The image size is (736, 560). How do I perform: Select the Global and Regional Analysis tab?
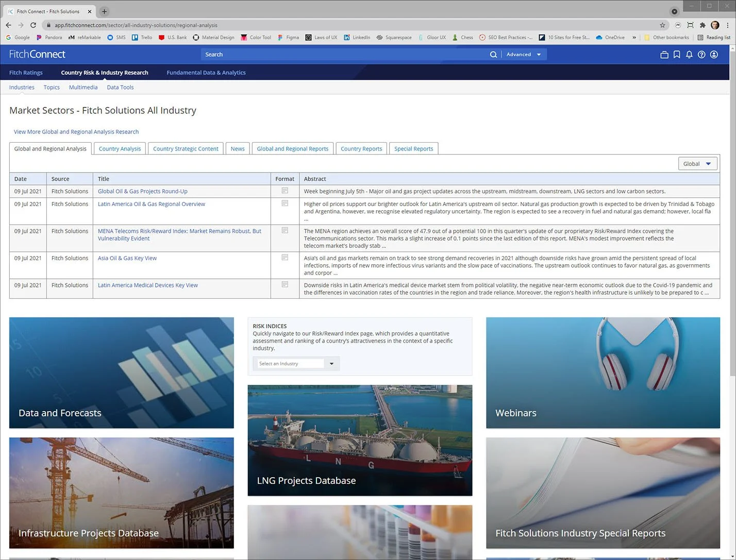(x=51, y=148)
